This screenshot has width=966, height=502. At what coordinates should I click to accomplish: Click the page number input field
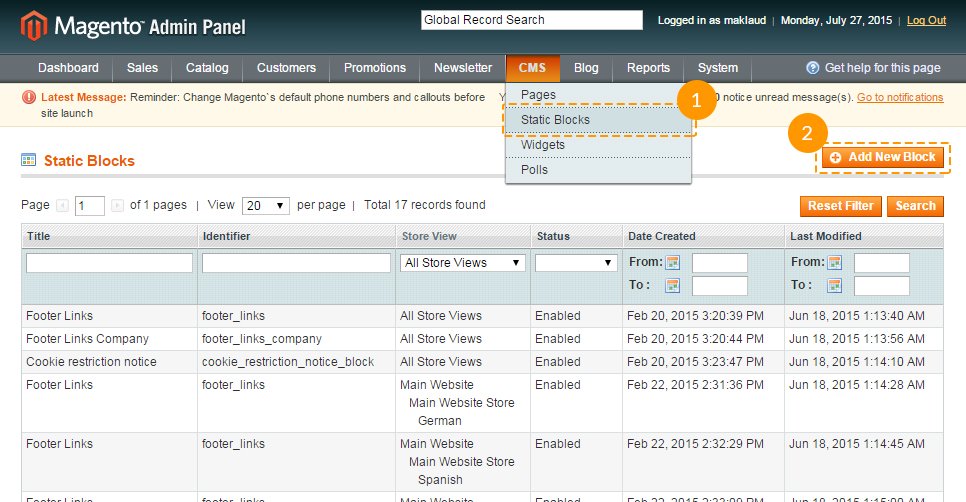(89, 206)
